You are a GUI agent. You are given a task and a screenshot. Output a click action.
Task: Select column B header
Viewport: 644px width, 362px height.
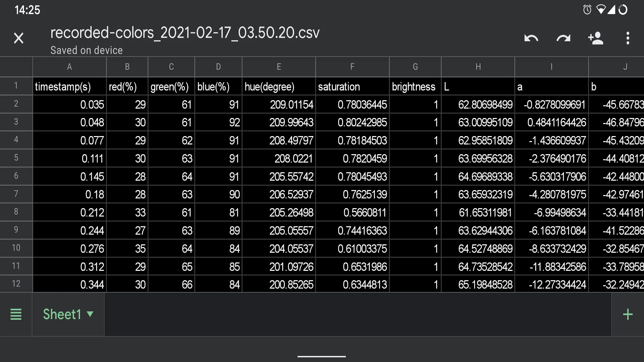[127, 67]
